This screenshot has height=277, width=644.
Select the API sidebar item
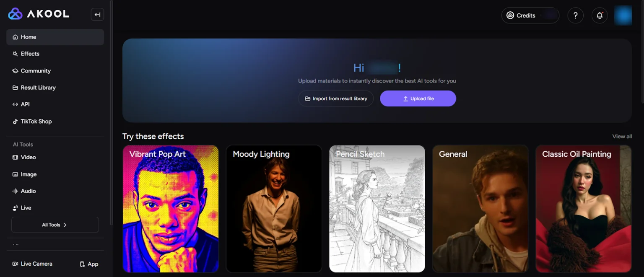point(25,104)
